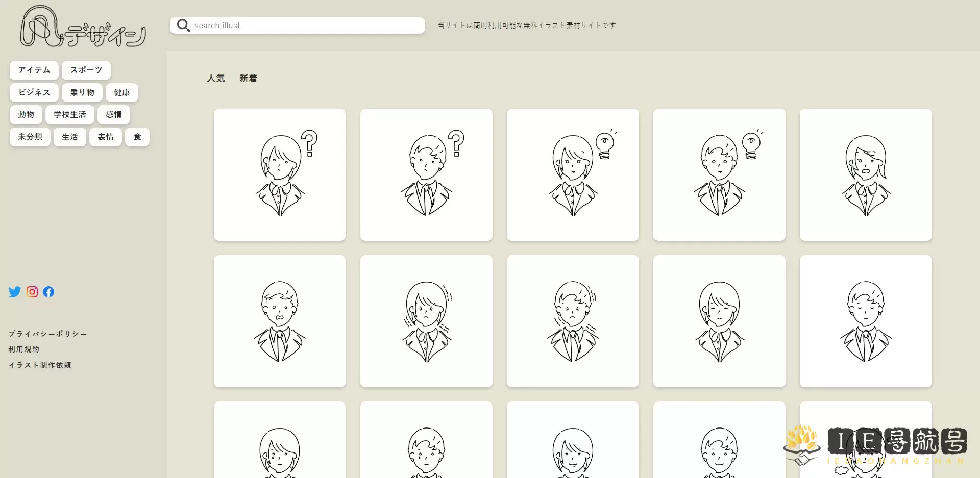The height and width of the screenshot is (478, 980).
Task: Open the ビジネス category
Action: (x=34, y=92)
